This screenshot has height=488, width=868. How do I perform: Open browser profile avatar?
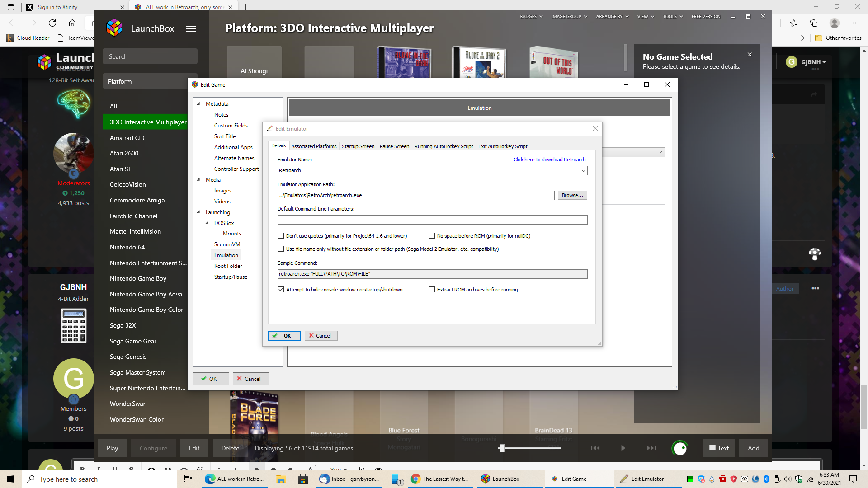(835, 23)
